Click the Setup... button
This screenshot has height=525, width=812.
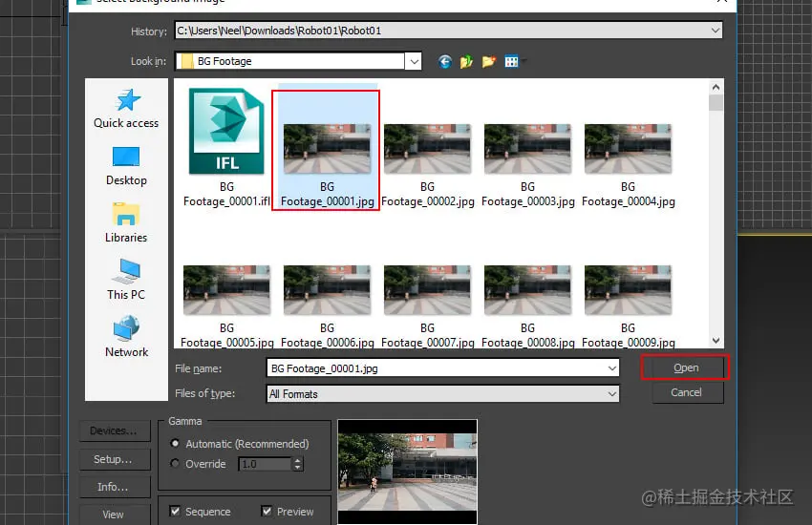coord(115,459)
